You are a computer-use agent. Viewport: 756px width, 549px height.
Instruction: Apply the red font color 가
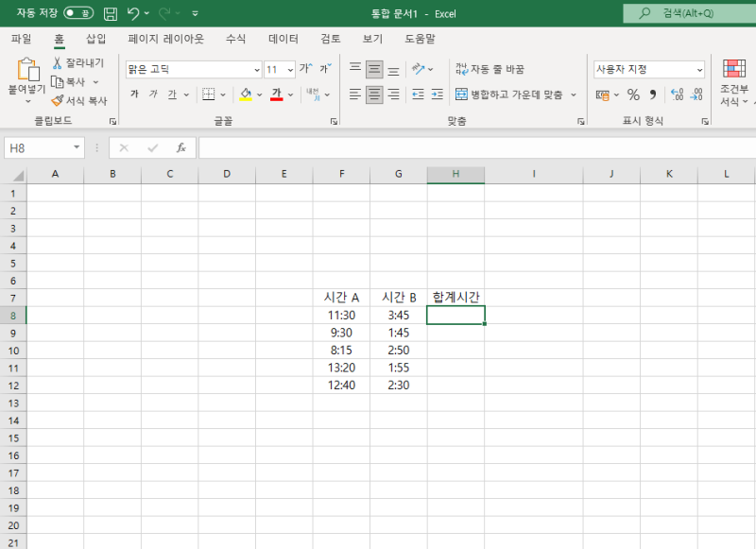point(276,94)
